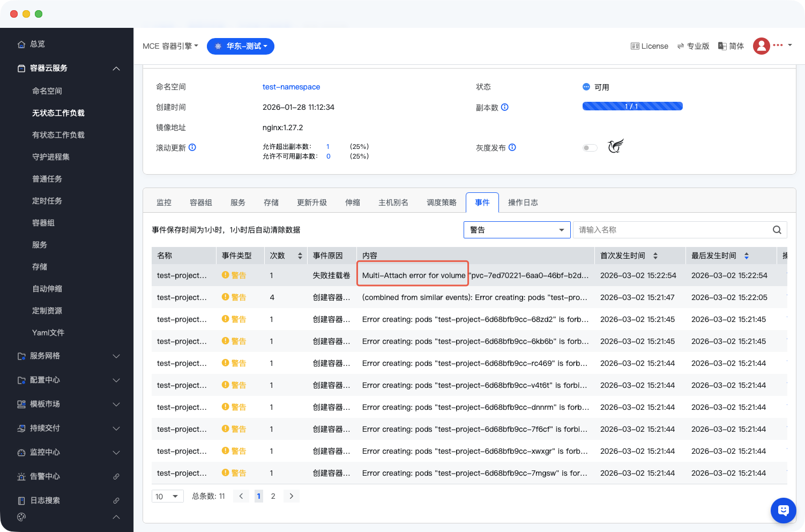The width and height of the screenshot is (805, 532).
Task: Sort by 最后发生时间 column
Action: 746,256
